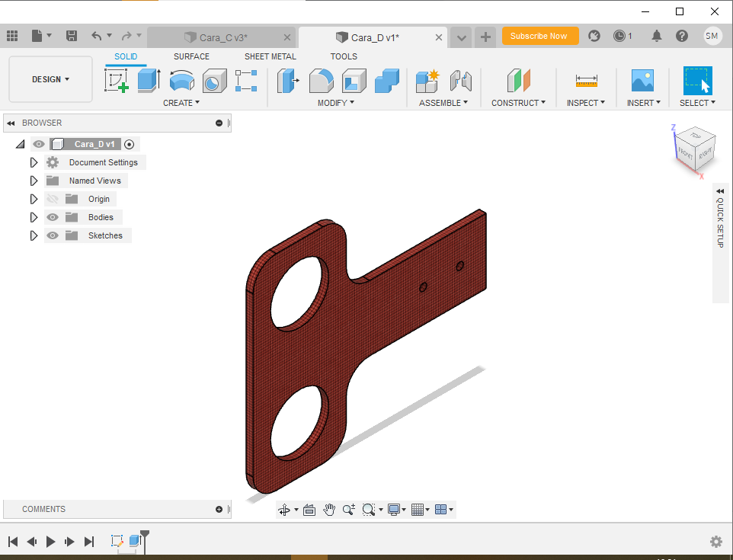Viewport: 733px width, 560px height.
Task: Open the Data Panel grid icon
Action: click(x=12, y=36)
